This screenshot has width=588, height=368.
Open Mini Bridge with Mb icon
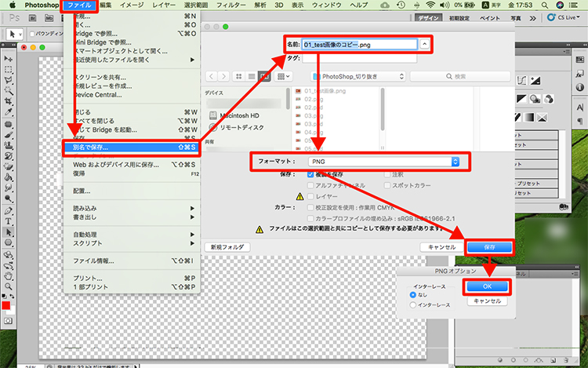point(49,17)
